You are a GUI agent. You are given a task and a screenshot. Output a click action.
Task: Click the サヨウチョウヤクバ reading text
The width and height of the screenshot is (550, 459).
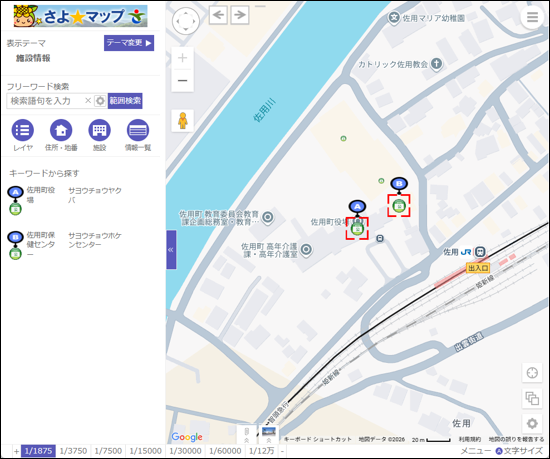95,195
